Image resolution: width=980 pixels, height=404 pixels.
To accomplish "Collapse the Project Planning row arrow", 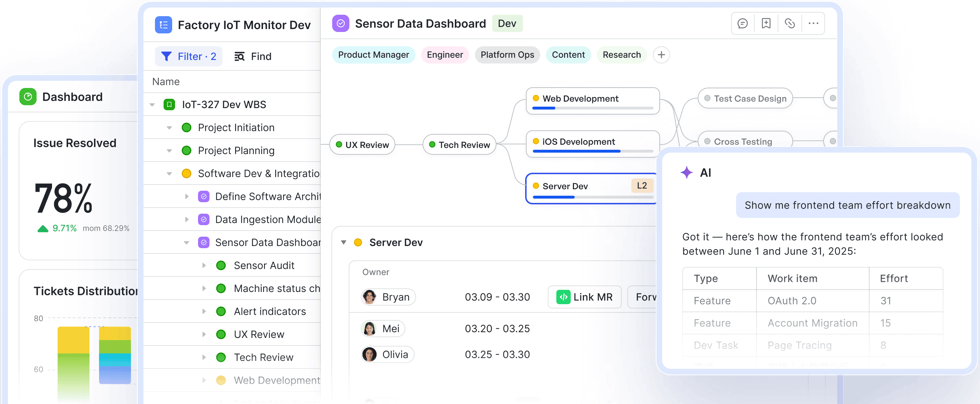I will click(169, 151).
